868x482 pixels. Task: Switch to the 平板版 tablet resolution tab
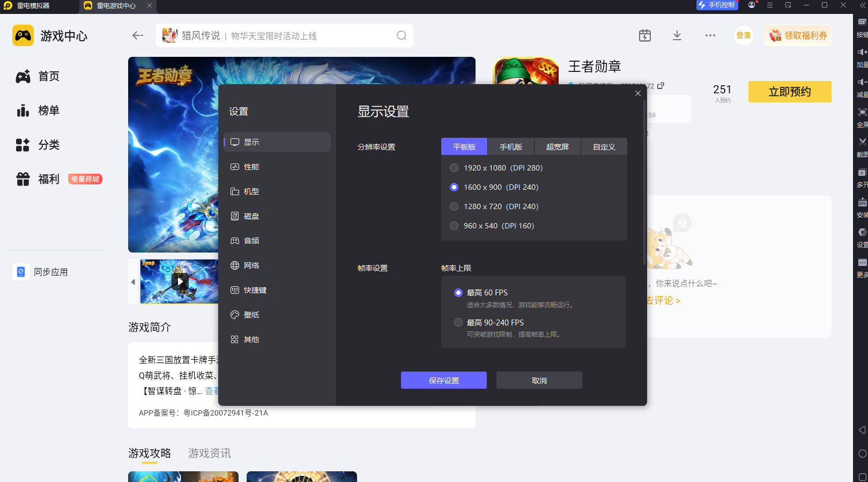click(464, 146)
